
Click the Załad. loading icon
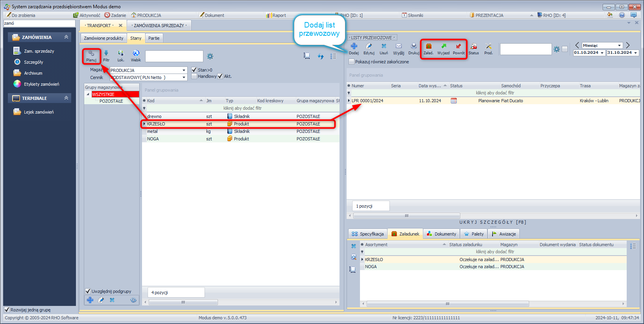coord(428,49)
